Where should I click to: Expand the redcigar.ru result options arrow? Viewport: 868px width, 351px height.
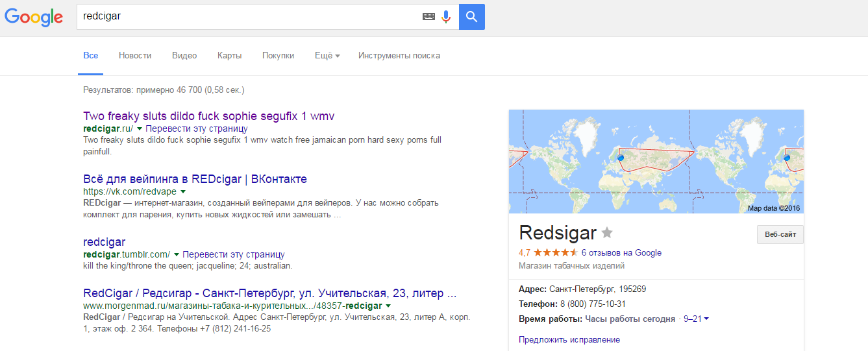[x=140, y=129]
